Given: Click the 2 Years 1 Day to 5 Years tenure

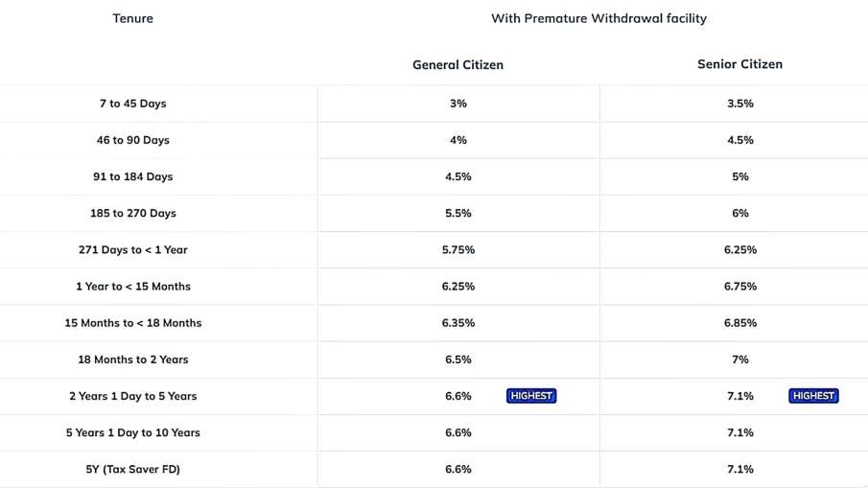Looking at the screenshot, I should click(132, 396).
